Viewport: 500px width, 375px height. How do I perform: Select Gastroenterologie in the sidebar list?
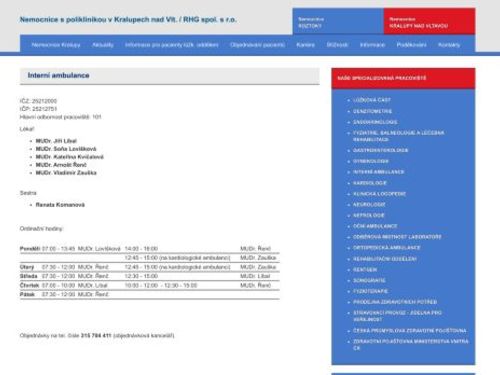[380, 150]
